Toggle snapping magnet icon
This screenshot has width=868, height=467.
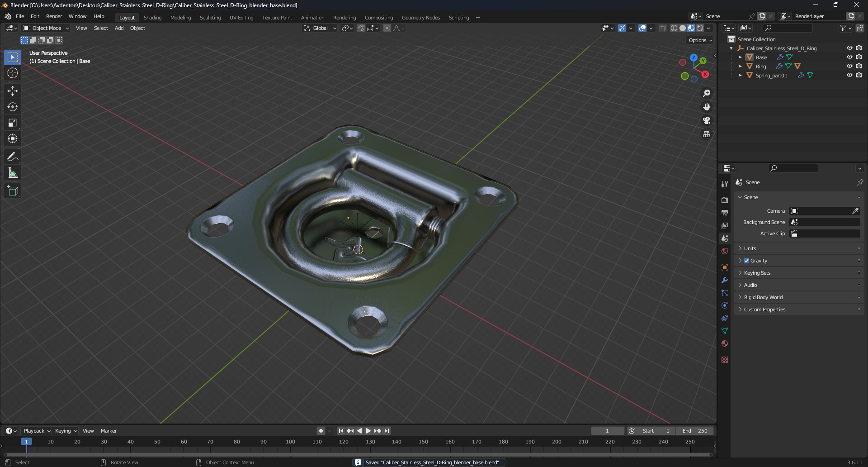[x=361, y=28]
